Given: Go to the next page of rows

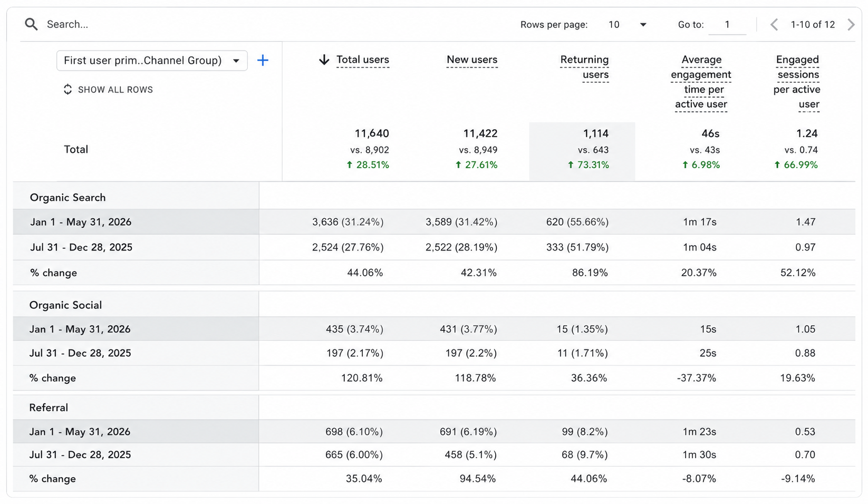Looking at the screenshot, I should 851,25.
